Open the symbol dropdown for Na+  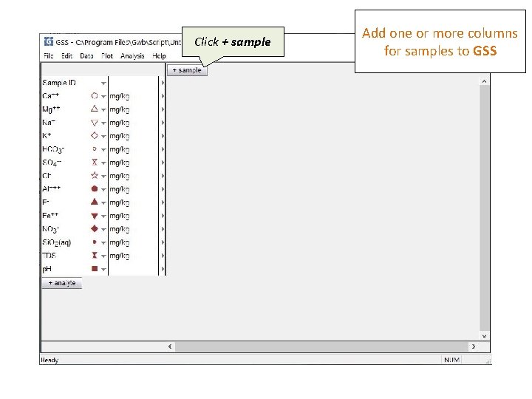[x=103, y=123]
